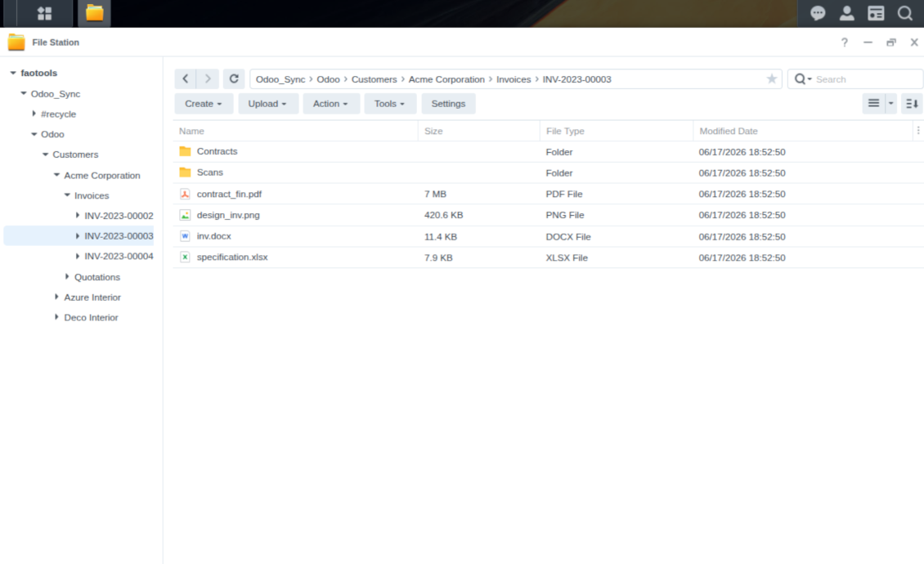The image size is (924, 564).
Task: Open the Upload dropdown menu
Action: pos(268,104)
